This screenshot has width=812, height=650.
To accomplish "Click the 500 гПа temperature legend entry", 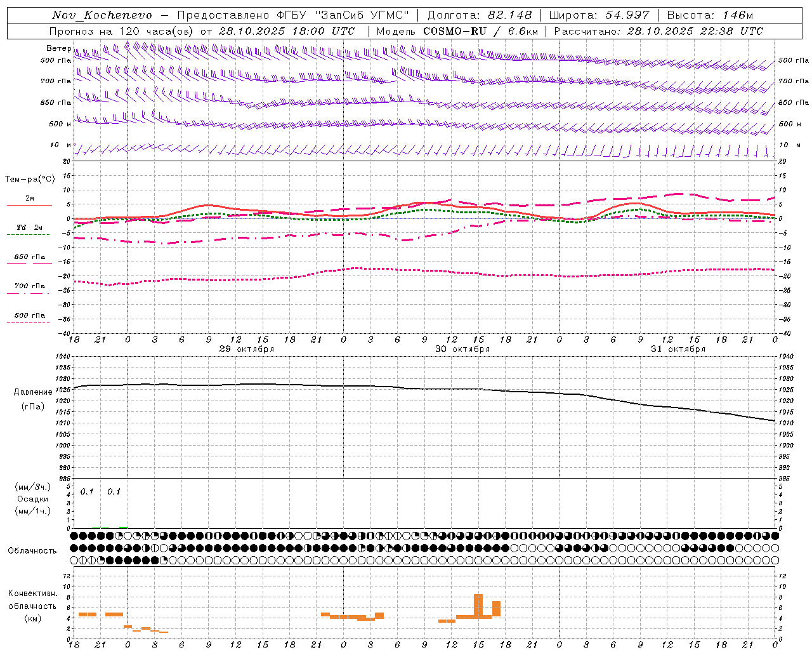I will tap(29, 315).
